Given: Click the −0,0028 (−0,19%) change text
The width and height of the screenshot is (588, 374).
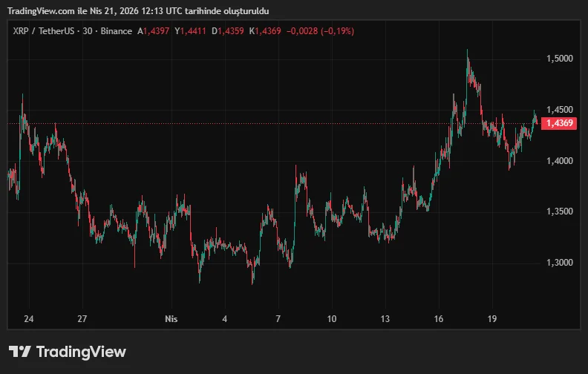Looking at the screenshot, I should pyautogui.click(x=320, y=31).
